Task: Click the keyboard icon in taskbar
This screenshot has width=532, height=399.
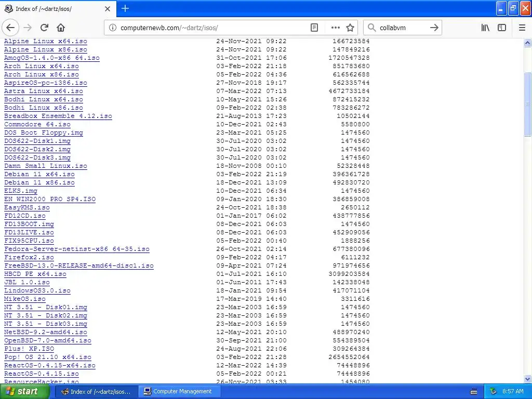Action: coord(474,392)
